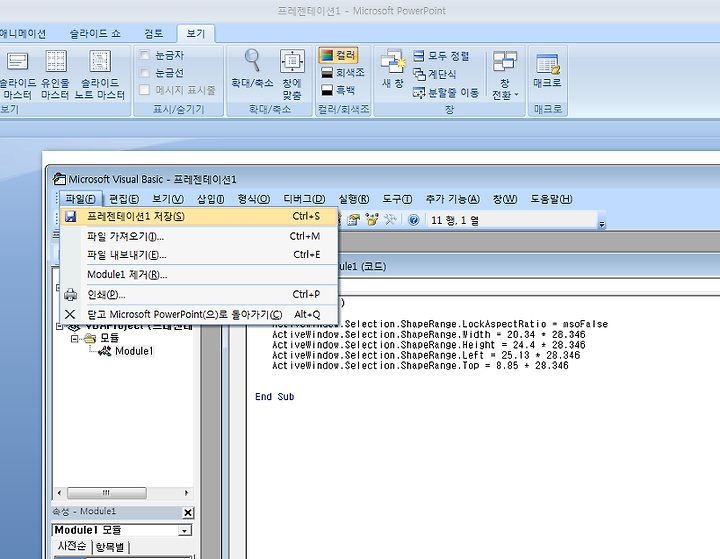
Task: Choose 파일 가져오기(I) import file entry
Action: 199,237
